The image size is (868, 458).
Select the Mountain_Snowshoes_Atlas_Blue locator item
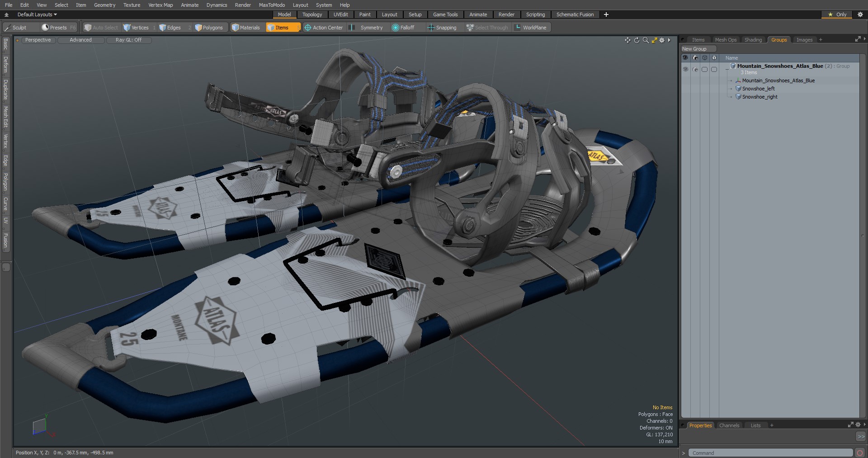click(x=778, y=80)
